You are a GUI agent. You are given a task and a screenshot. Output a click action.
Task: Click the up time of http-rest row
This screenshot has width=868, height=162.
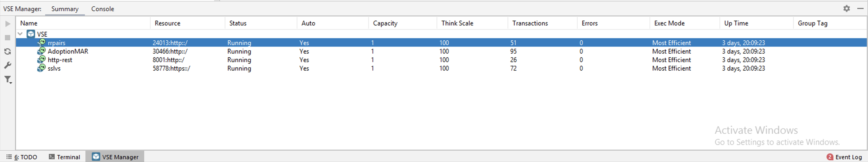(744, 60)
